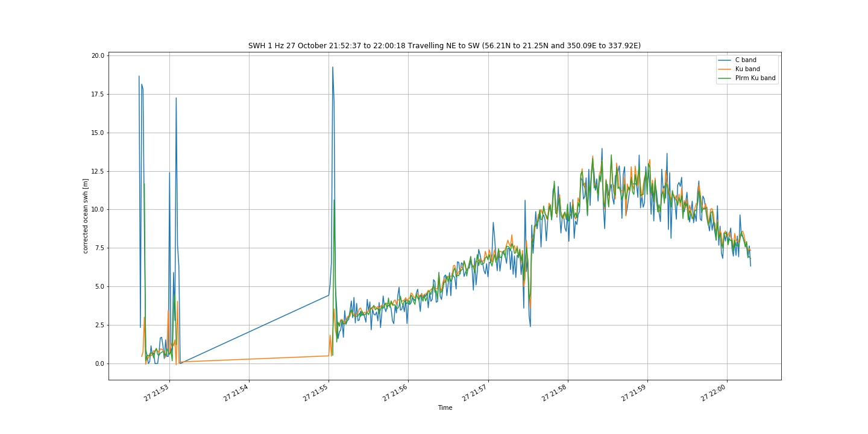Click the y-axis tick '20.0'
The image size is (868, 434).
click(x=98, y=55)
